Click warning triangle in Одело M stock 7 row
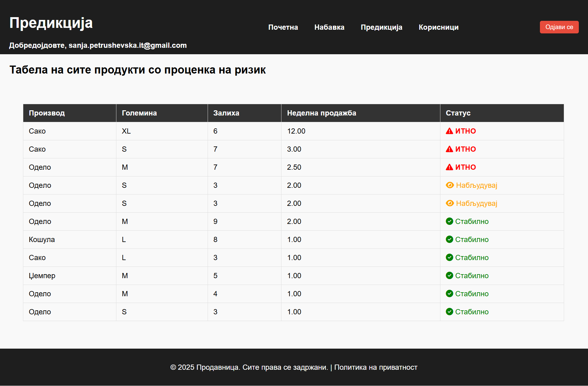The height and width of the screenshot is (386, 588). tap(449, 167)
